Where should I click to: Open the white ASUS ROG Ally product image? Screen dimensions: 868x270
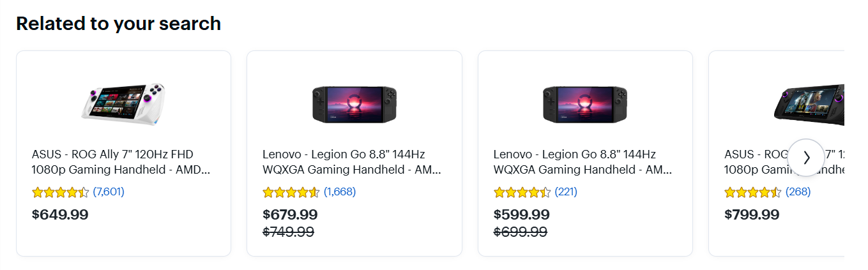(x=123, y=103)
